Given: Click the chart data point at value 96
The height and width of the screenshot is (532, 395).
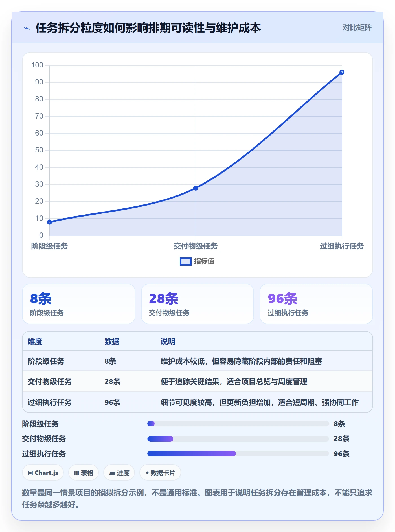Looking at the screenshot, I should (342, 72).
